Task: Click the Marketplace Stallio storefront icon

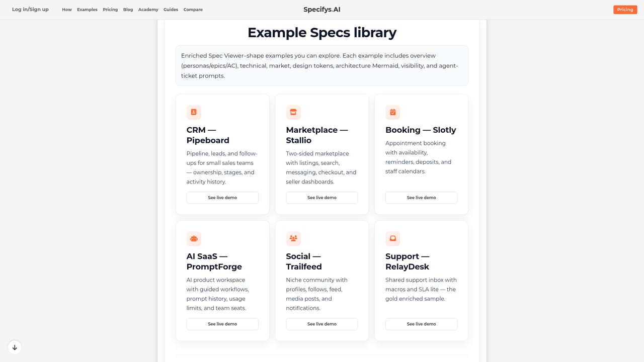Action: pos(293,112)
